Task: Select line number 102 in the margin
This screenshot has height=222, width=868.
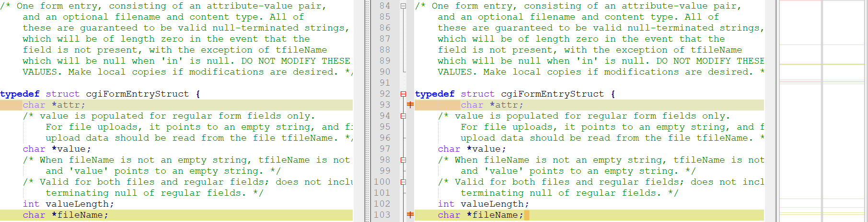Action: 382,204
